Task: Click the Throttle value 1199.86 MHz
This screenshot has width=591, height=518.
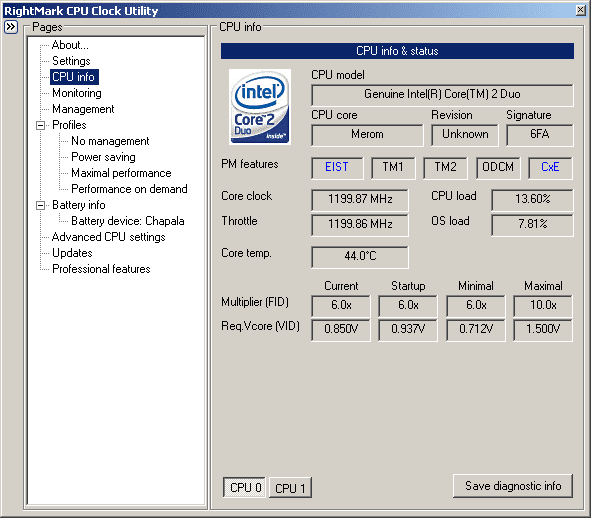Action: (360, 225)
